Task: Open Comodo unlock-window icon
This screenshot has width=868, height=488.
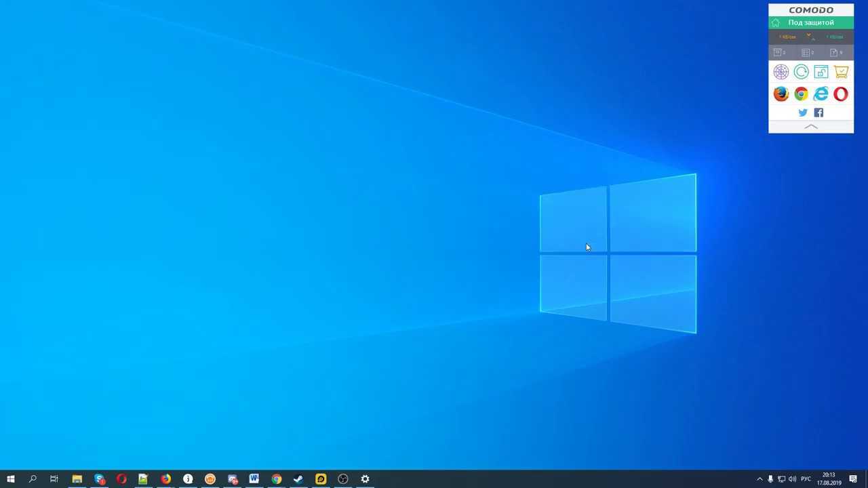Action: 821,72
